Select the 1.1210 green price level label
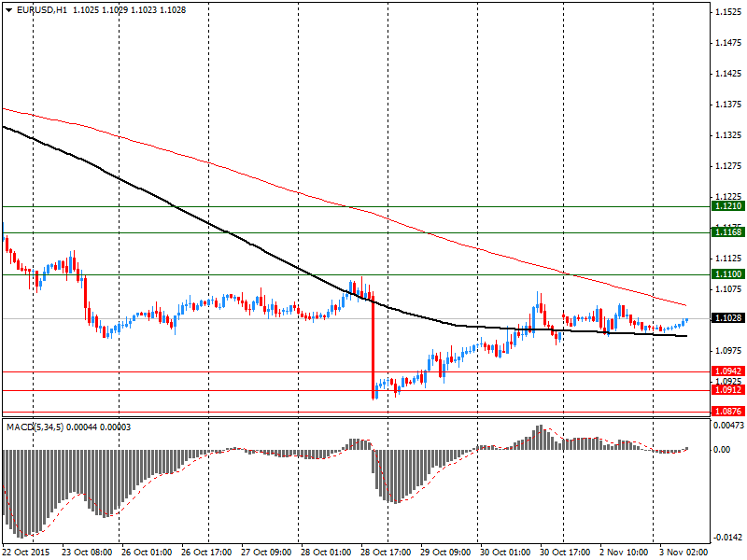Viewport: 747px width, 560px height. (x=728, y=206)
